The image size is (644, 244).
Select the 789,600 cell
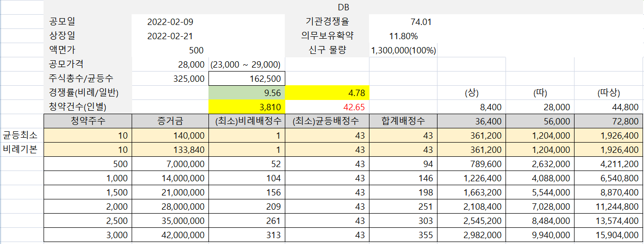point(472,164)
